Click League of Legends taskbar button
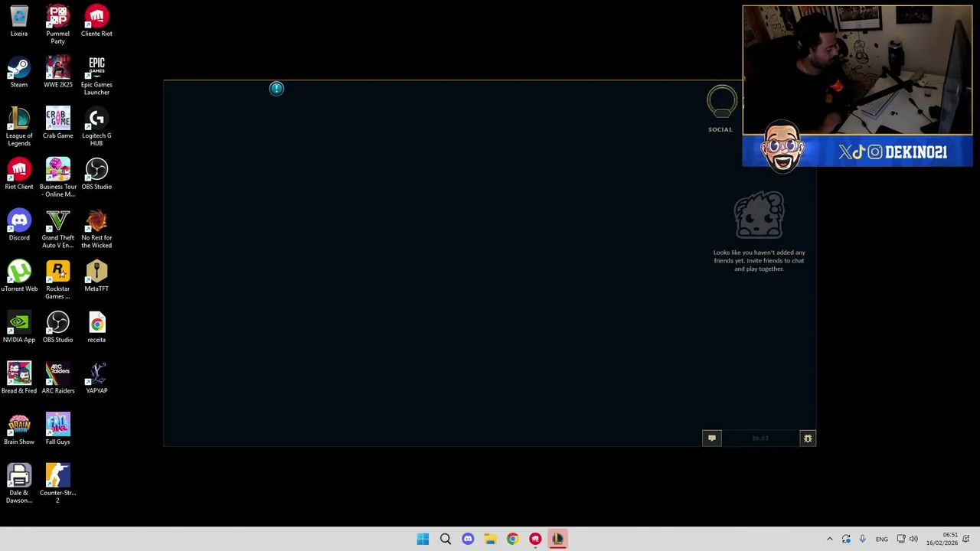 pos(557,539)
